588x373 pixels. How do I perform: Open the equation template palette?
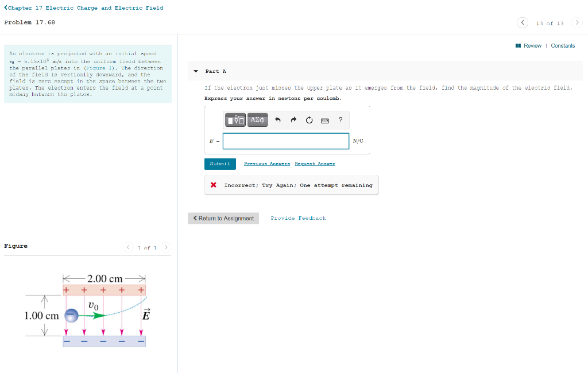(236, 120)
